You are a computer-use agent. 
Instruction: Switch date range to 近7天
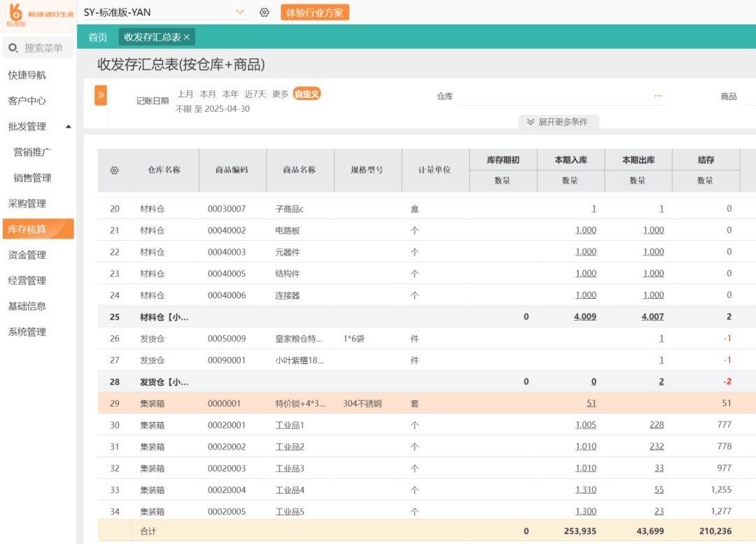[255, 92]
